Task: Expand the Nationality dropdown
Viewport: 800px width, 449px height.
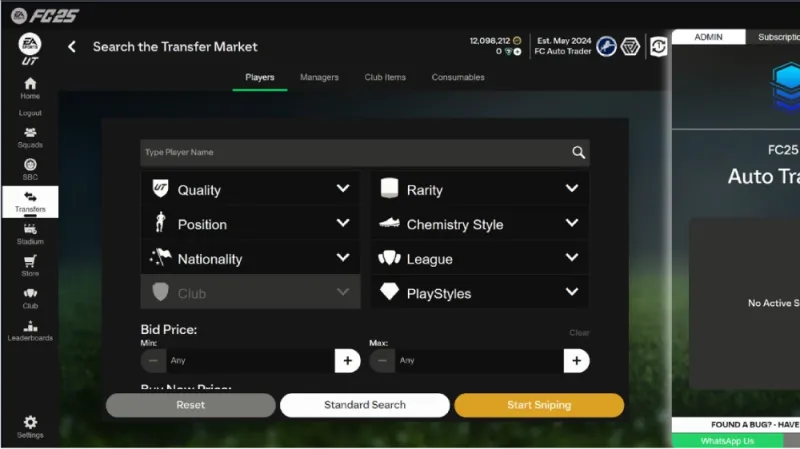Action: coord(251,259)
